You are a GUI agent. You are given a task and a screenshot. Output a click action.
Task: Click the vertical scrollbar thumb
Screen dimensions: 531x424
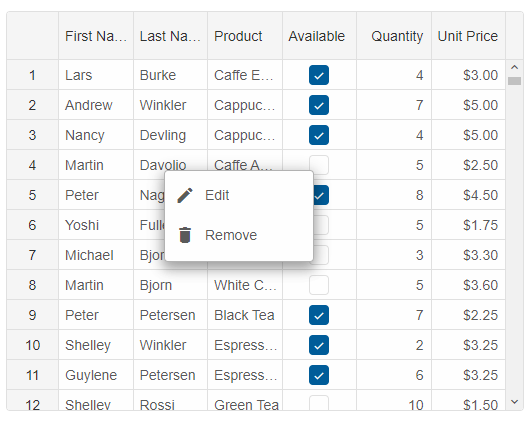514,81
